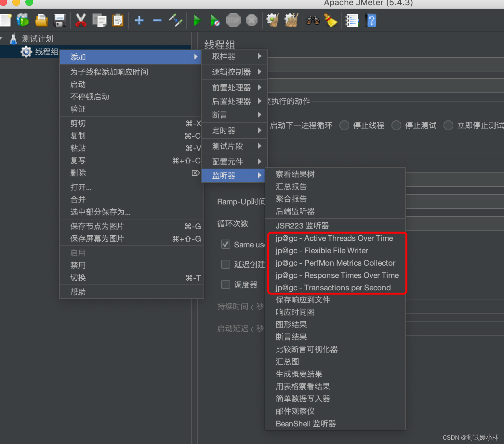
Task: Click Start no pauses icon
Action: pyautogui.click(x=215, y=20)
